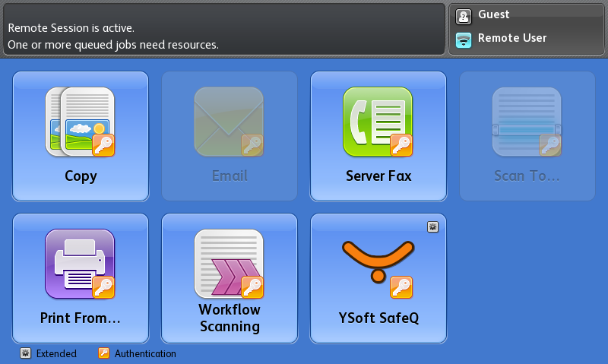Click the Authentication legend key icon
Image resolution: width=608 pixels, height=364 pixels.
[104, 353]
